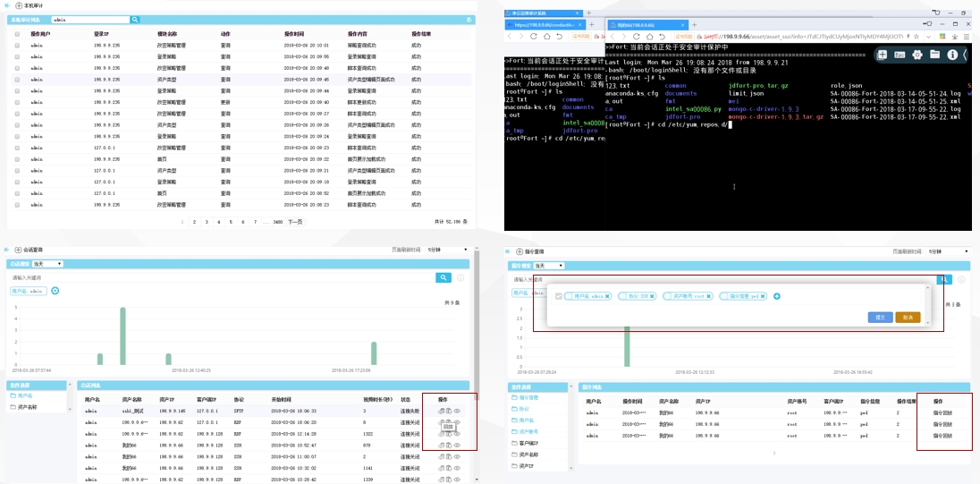The height and width of the screenshot is (484, 980).
Task: Open folder icon in terminal floating toolbar
Action: [934, 55]
